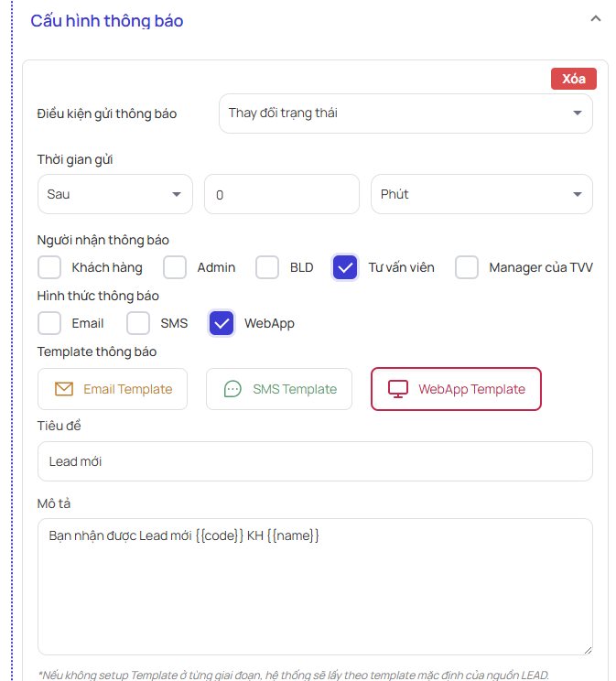Viewport: 616px width, 681px height.
Task: Click the Thời gian gửi label
Action: pyautogui.click(x=75, y=160)
